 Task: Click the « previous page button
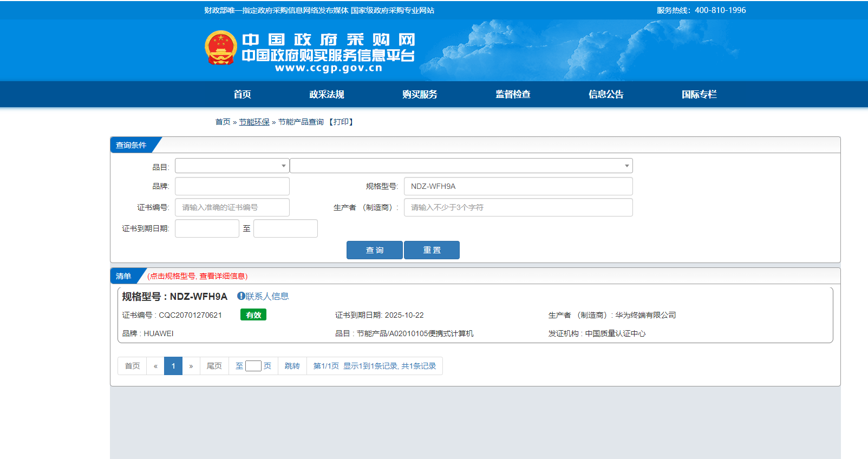(155, 366)
